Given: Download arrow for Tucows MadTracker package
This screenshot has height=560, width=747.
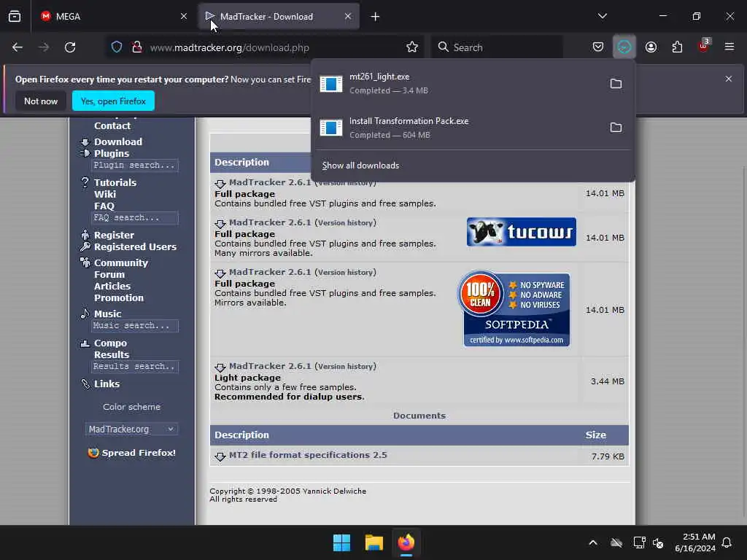Looking at the screenshot, I should click(220, 224).
